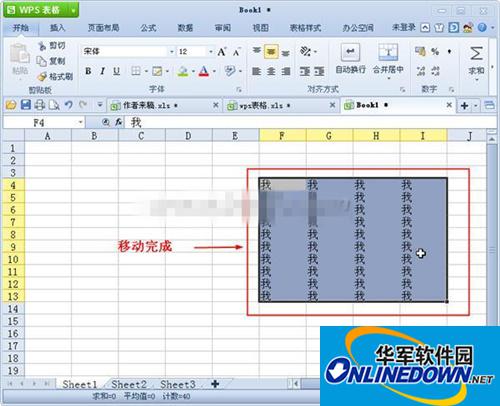Switch to the Sheet3 tab
500x406 pixels.
click(177, 385)
